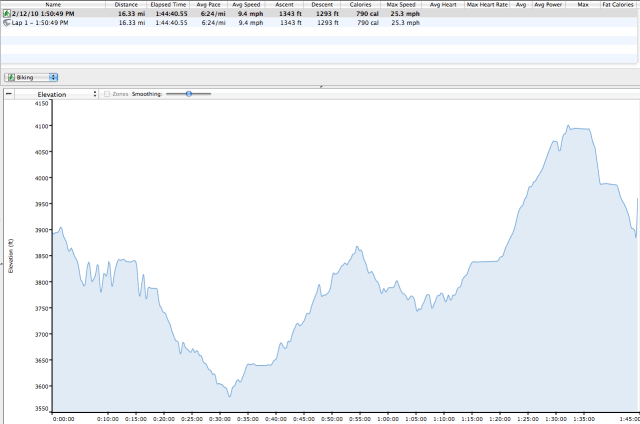Open the Elevation chart metric dropdown

pos(94,93)
